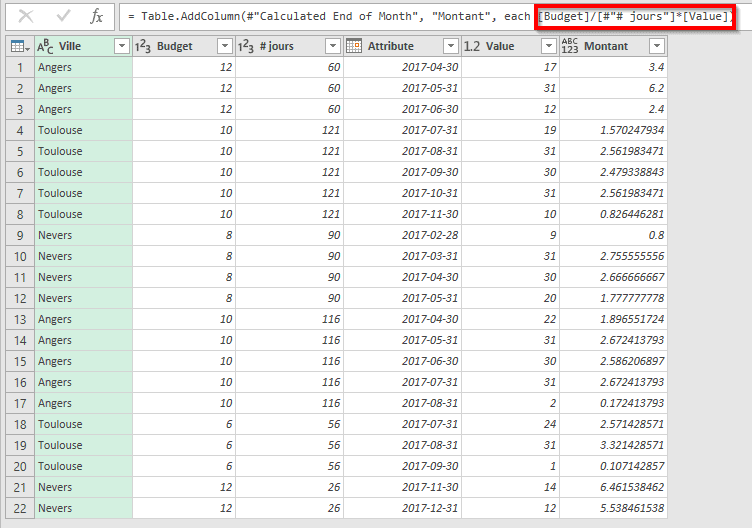Click inside the Table.AddColumn formula field
752x528 pixels.
click(x=330, y=16)
